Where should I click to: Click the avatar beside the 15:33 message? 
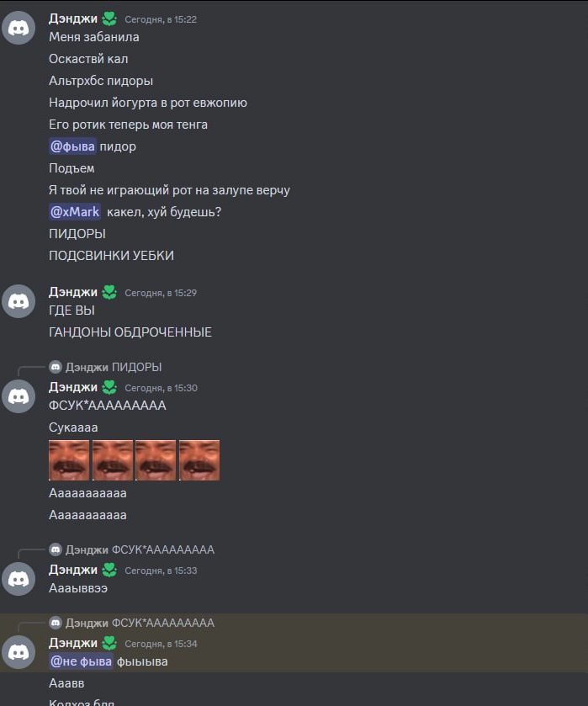pyautogui.click(x=19, y=579)
